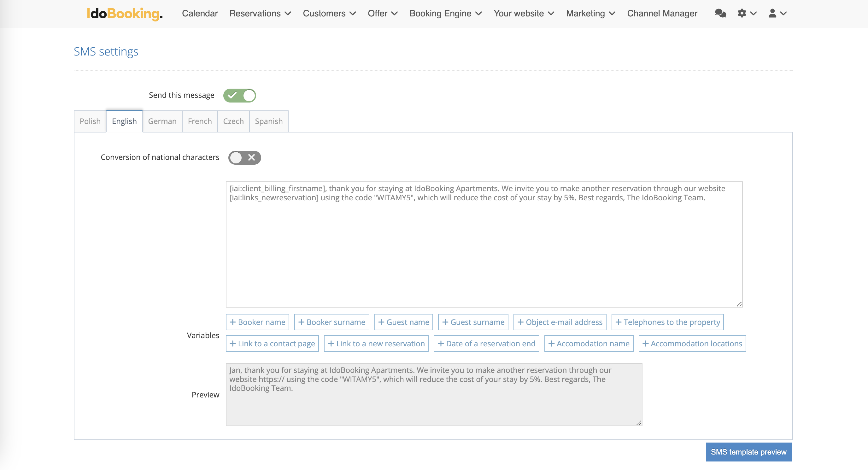The width and height of the screenshot is (868, 470).
Task: Click the IdoBooking logo
Action: tap(125, 14)
